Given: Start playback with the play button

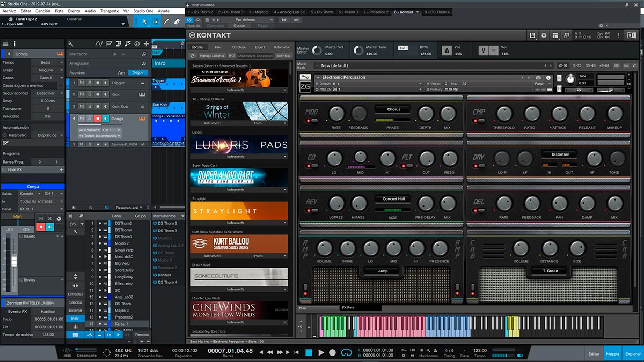Looking at the screenshot, I should pyautogui.click(x=321, y=352).
